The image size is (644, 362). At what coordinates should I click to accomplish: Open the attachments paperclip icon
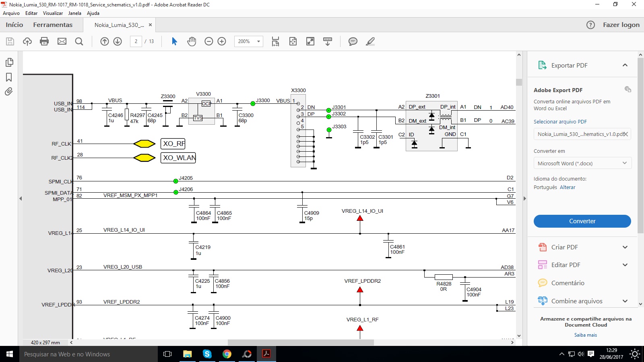pos(9,92)
